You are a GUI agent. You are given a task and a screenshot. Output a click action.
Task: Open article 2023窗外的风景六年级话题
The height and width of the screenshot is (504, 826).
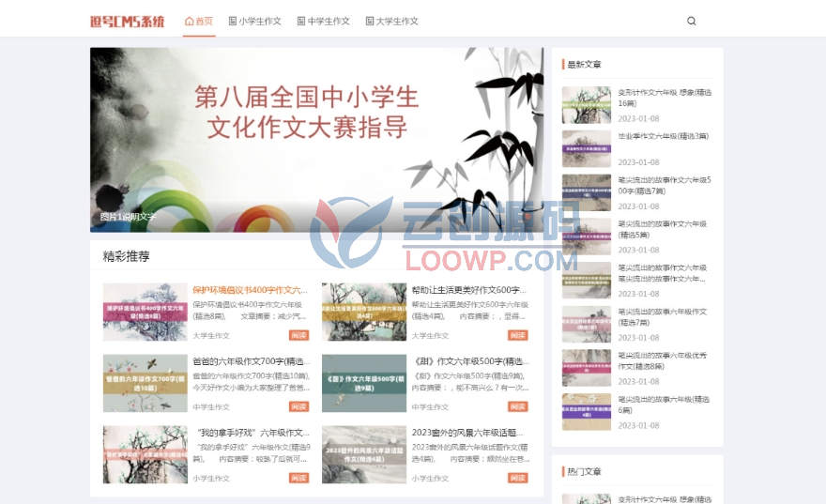pos(467,433)
